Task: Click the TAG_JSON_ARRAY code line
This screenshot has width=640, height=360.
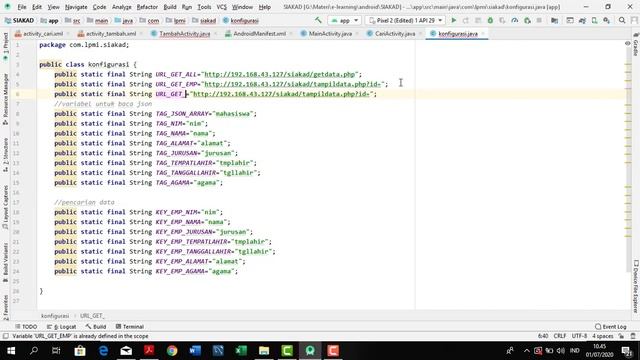Action: (156, 113)
